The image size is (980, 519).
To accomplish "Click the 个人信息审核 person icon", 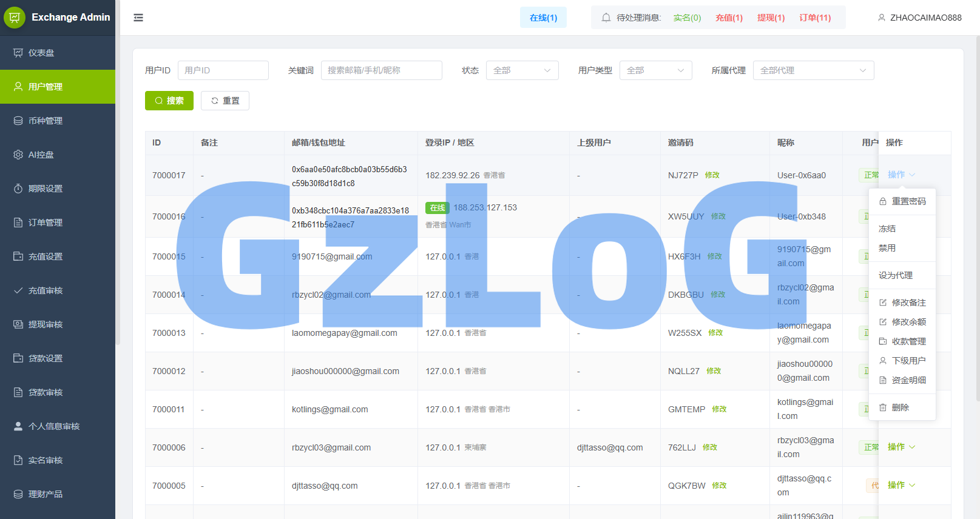I will 18,426.
